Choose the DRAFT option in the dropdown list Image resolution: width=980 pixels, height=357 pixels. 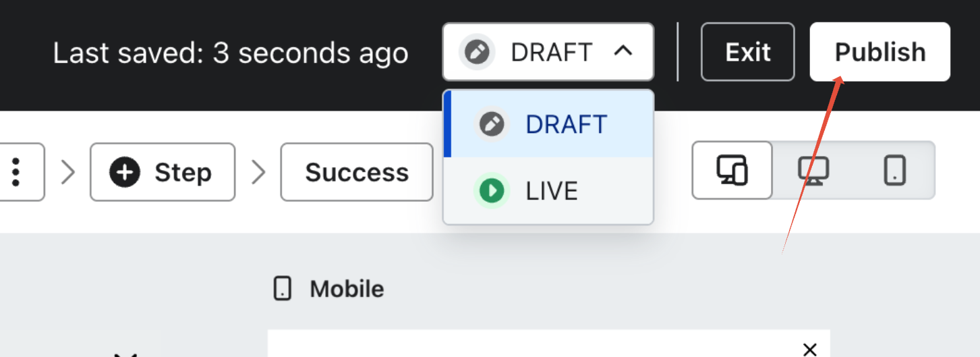coord(565,125)
